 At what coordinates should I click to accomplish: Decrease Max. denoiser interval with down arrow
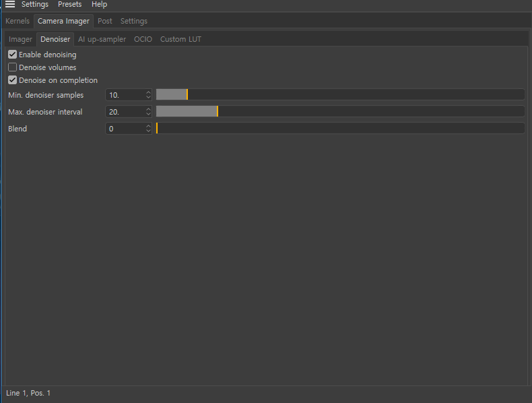point(148,115)
